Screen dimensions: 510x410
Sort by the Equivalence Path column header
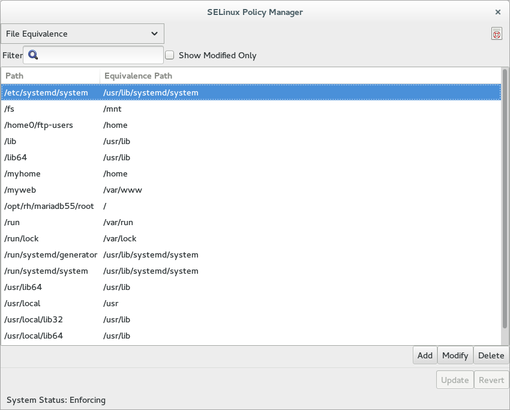coord(300,76)
